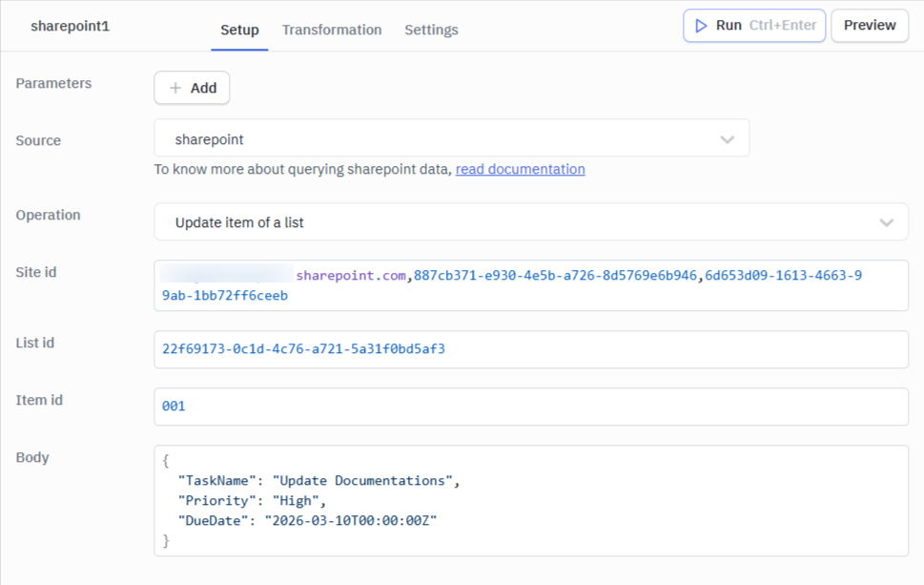Click the plus icon beside Add
924x585 pixels.
tap(175, 88)
